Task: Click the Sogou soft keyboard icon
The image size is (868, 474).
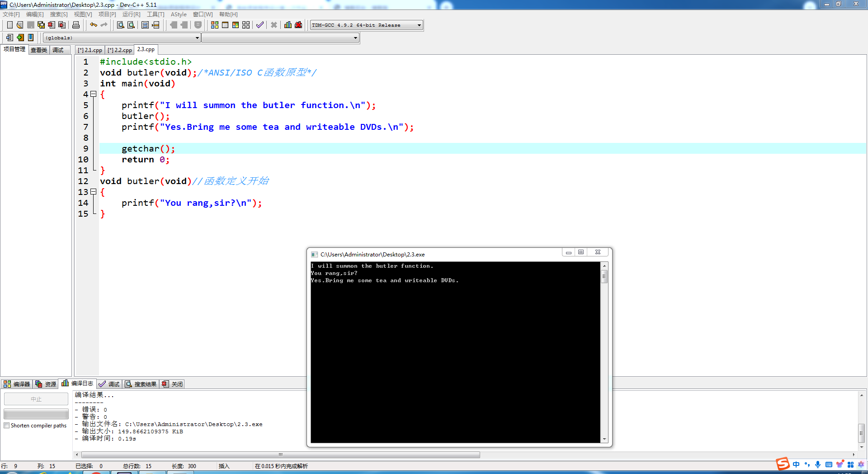Action: click(829, 465)
